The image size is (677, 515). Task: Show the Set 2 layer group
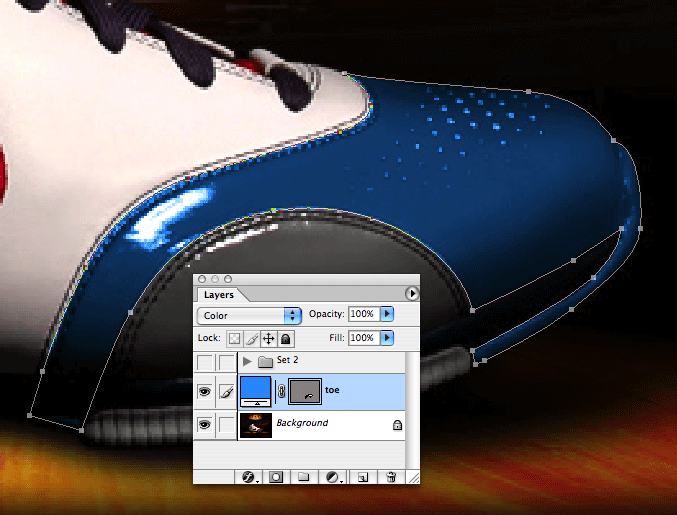coord(205,361)
